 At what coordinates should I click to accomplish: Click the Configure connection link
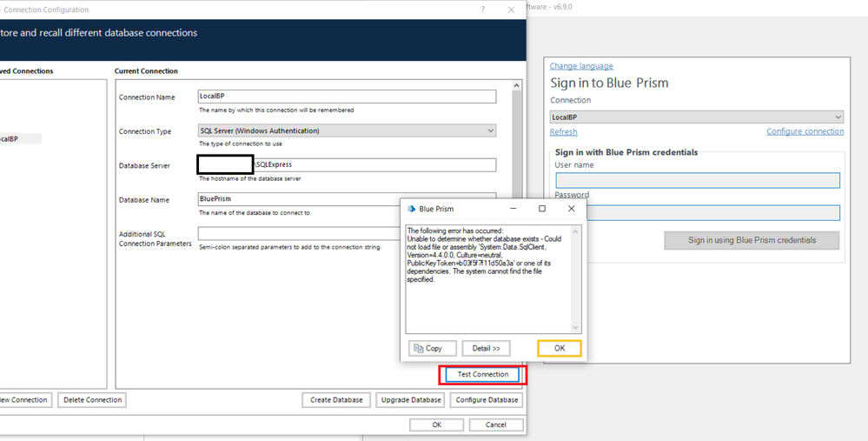pos(805,131)
